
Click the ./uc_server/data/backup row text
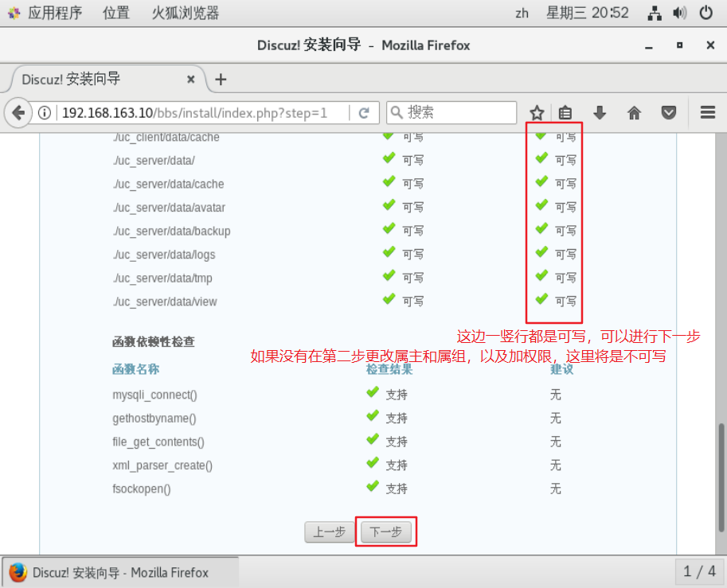[171, 232]
